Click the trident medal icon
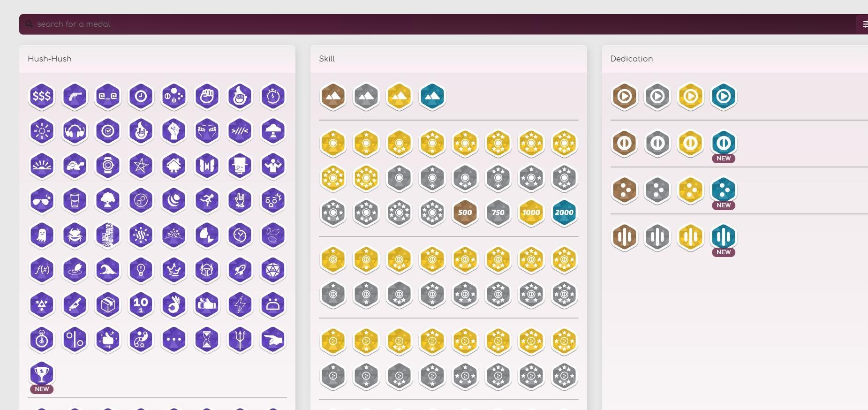The image size is (868, 410). pos(240,339)
